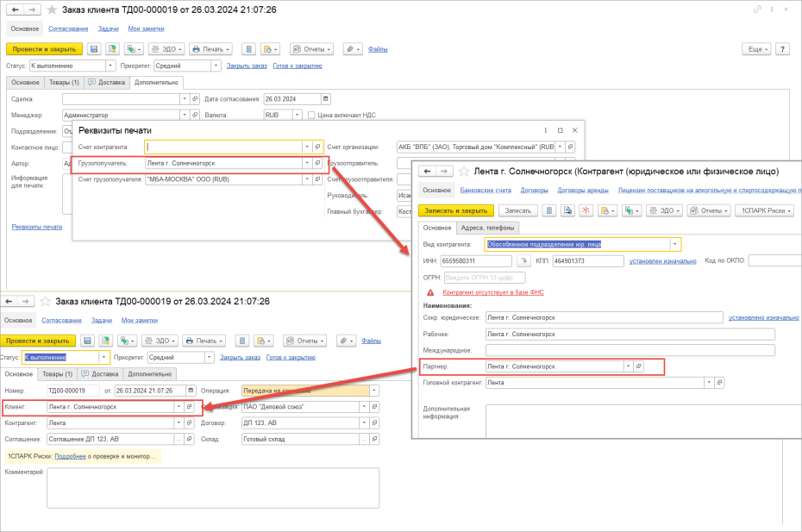Expand the Грузополучатель dropdown in Реквизиты печати
This screenshot has height=532, width=802.
[307, 163]
